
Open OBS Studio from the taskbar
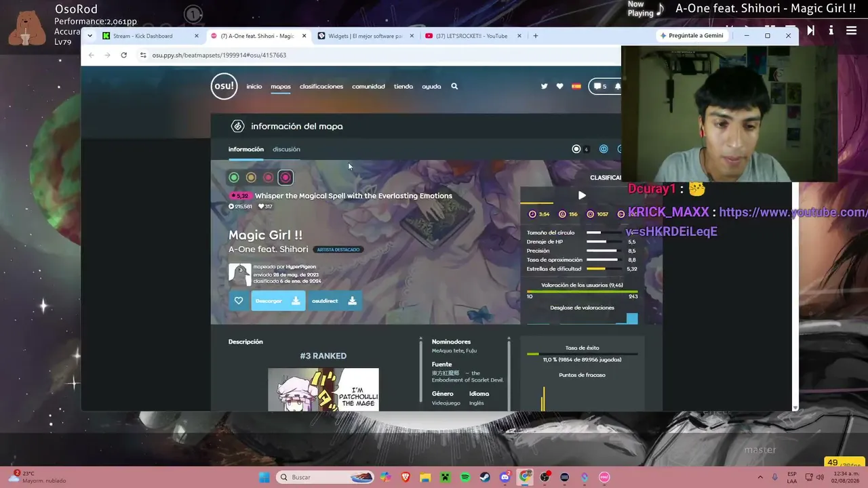pyautogui.click(x=545, y=477)
